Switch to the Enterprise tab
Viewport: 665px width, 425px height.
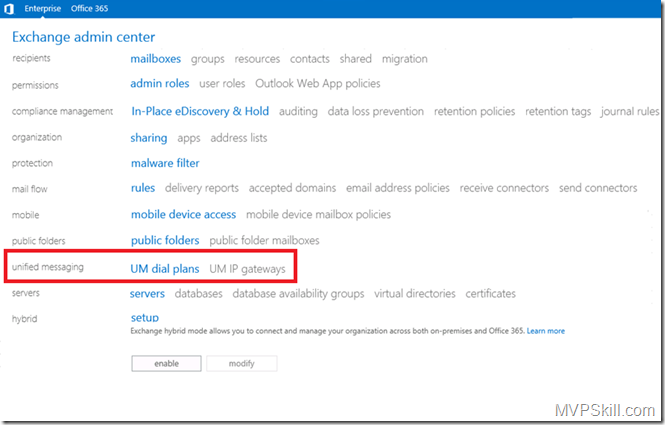[42, 8]
